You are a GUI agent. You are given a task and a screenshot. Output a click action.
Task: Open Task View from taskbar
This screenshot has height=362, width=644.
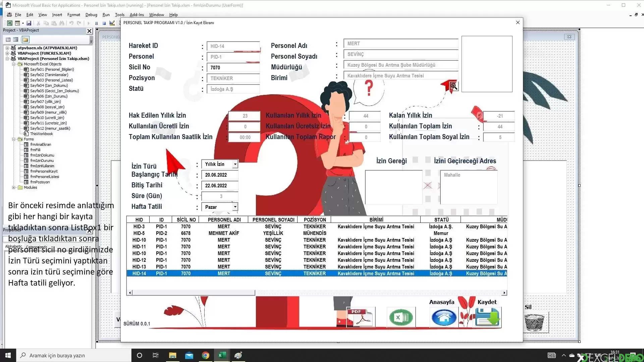tap(156, 355)
